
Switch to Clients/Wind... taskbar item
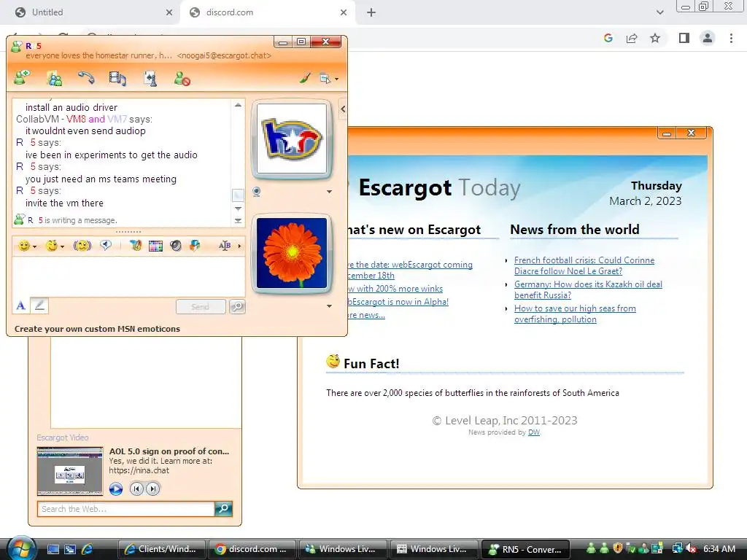tap(161, 549)
